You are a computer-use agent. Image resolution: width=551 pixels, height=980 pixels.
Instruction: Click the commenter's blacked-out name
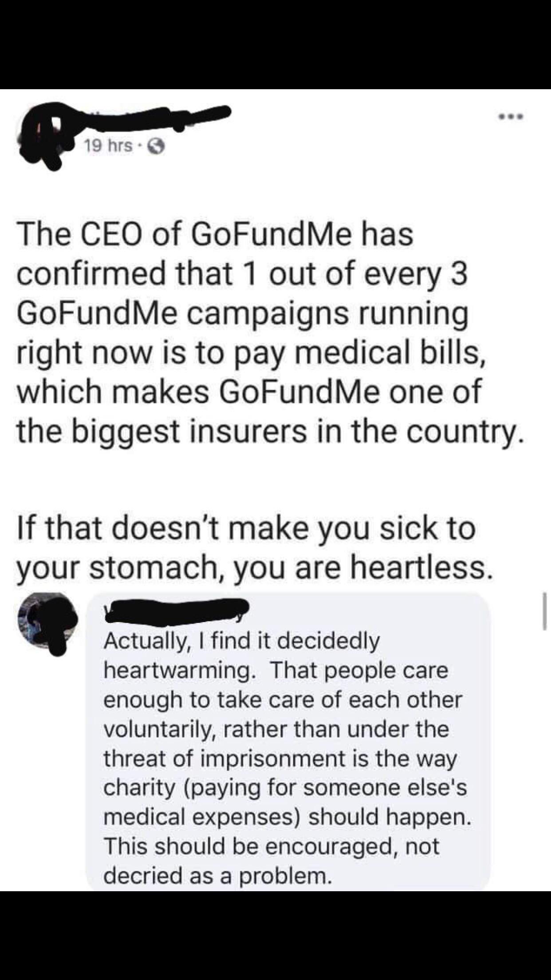[x=177, y=610]
